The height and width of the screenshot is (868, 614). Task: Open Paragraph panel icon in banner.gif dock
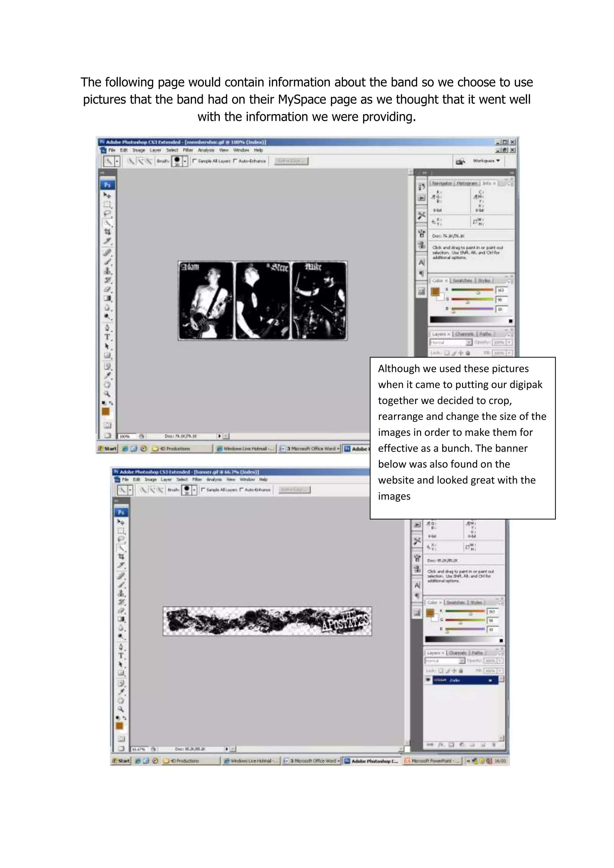click(x=417, y=596)
